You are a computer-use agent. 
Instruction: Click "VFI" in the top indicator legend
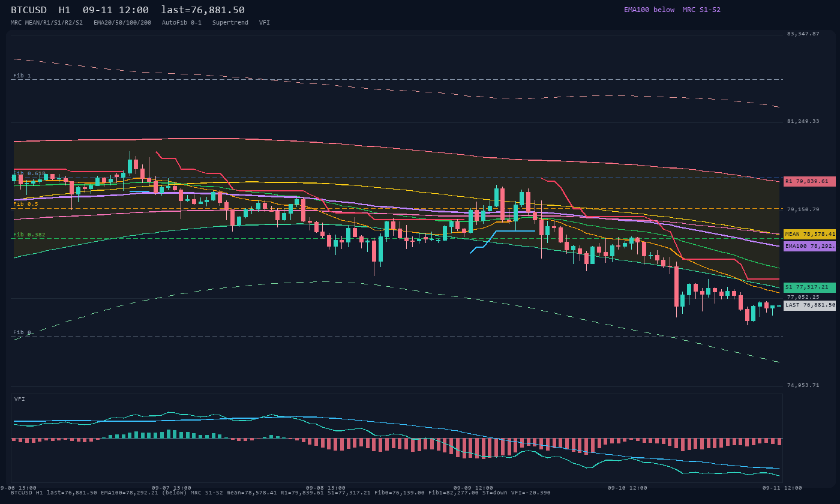(x=265, y=22)
